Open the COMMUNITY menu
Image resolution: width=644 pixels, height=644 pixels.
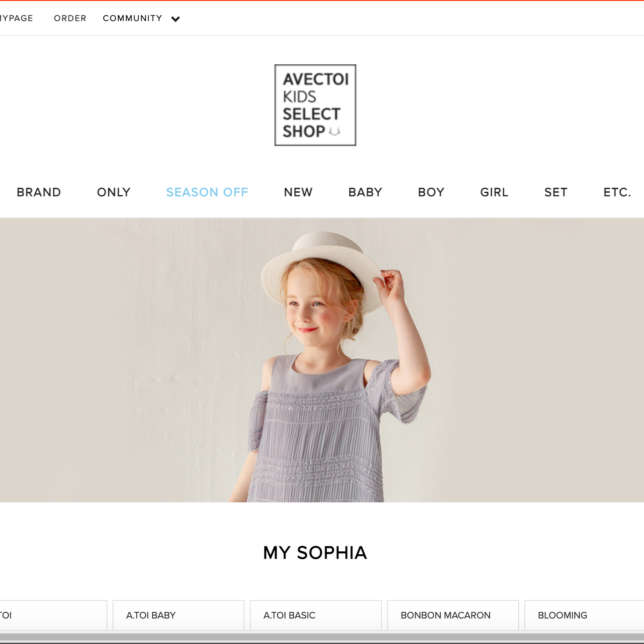132,18
